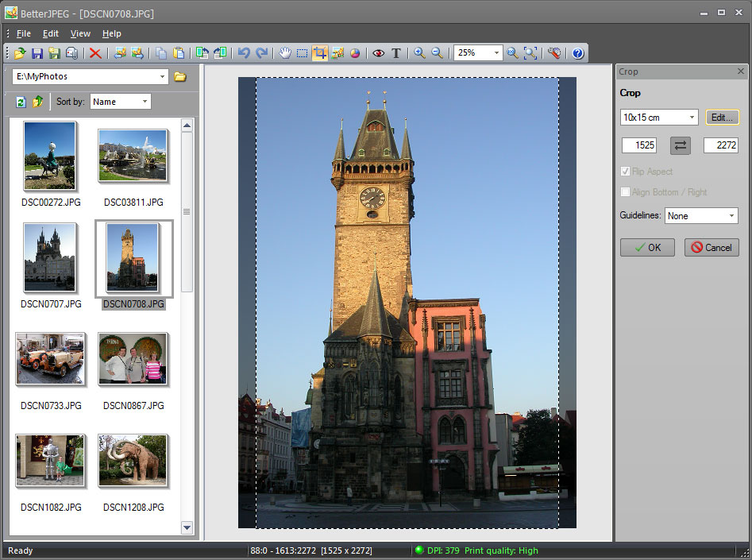Open the 10x15 cm crop size dropdown

coord(692,117)
